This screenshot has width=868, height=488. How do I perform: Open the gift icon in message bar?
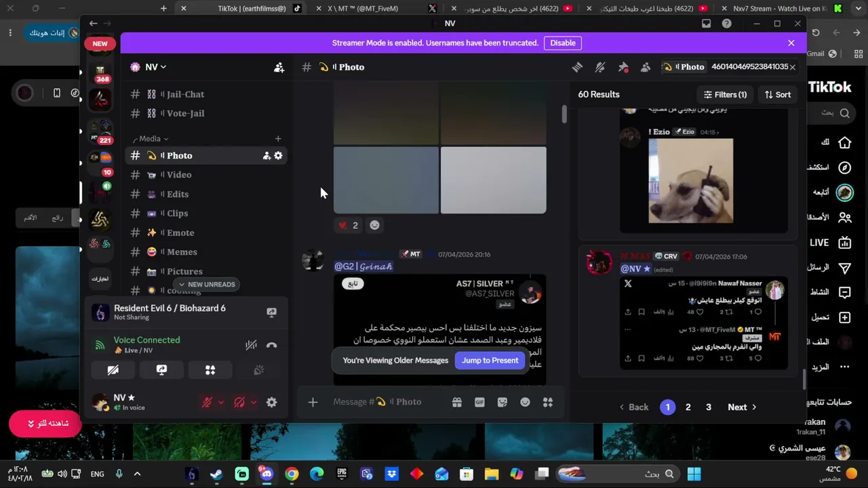[457, 402]
